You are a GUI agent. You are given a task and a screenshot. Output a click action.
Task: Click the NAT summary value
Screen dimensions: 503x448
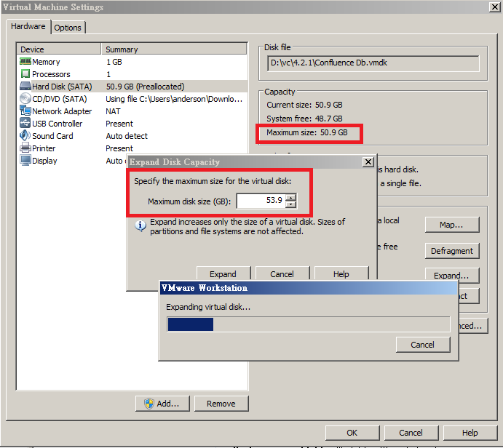(113, 111)
